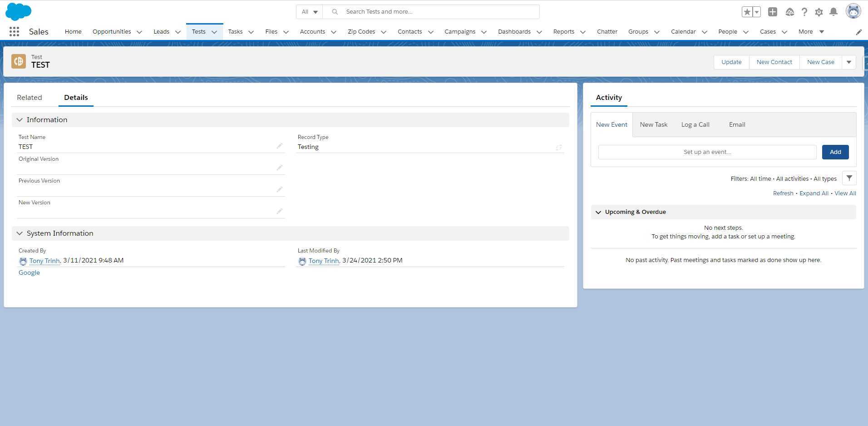Click the search magnifier icon
The width and height of the screenshot is (868, 426).
[x=335, y=11]
